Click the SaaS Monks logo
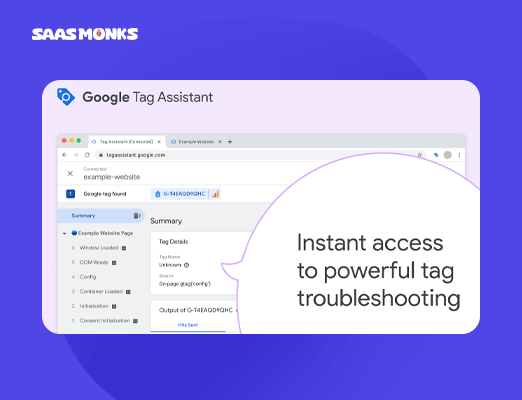The image size is (522, 400). pos(85,34)
